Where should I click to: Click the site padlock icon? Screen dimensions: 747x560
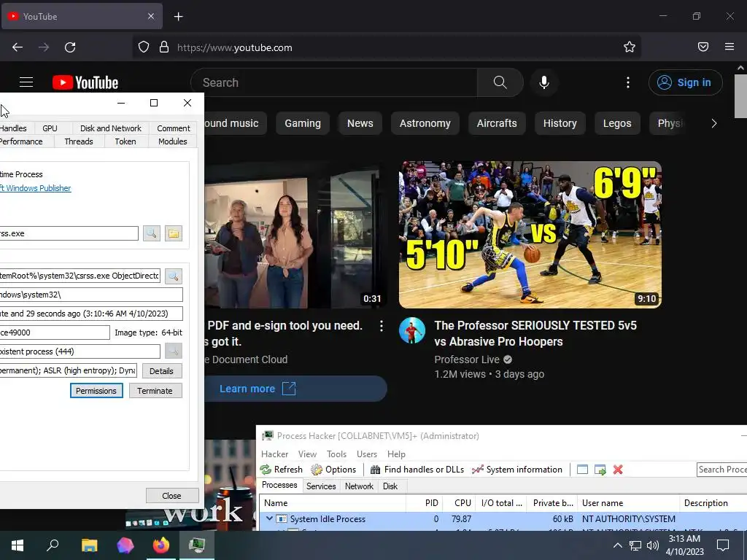(x=164, y=47)
